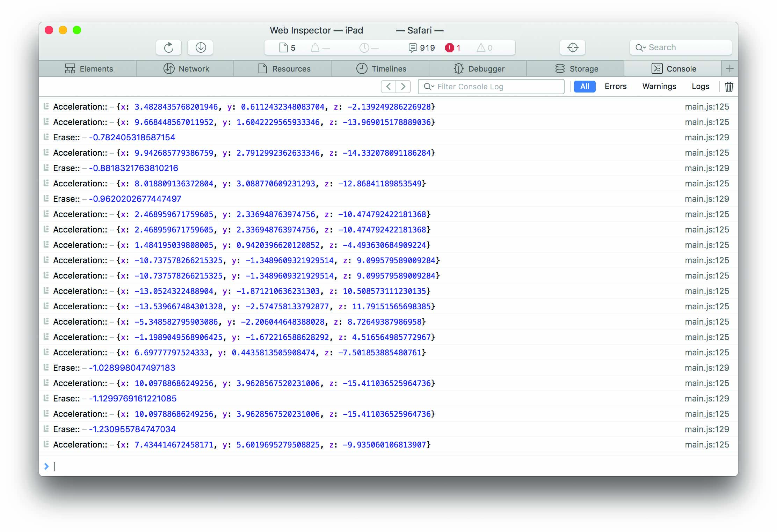Viewport: 777px width, 532px height.
Task: Click the resources size weight indicator
Action: click(320, 47)
